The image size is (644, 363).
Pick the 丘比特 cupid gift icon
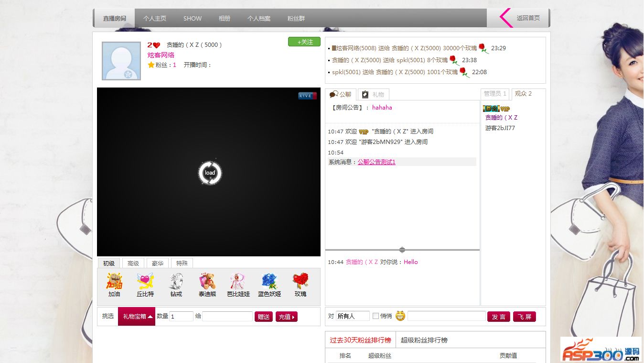tap(145, 282)
